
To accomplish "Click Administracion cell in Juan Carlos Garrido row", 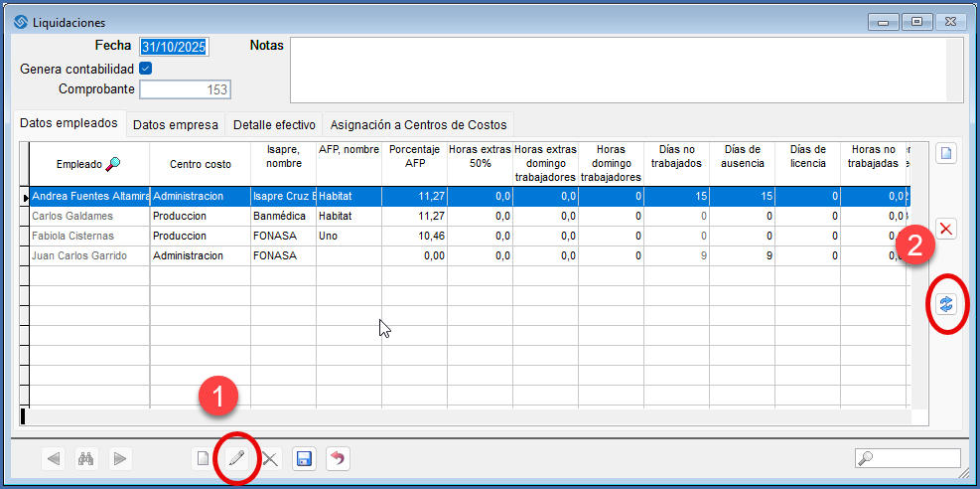I will point(200,255).
